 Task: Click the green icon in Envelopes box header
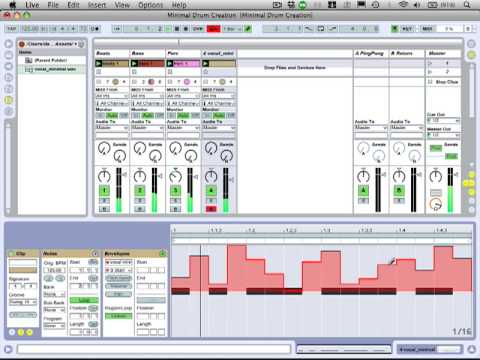(162, 254)
